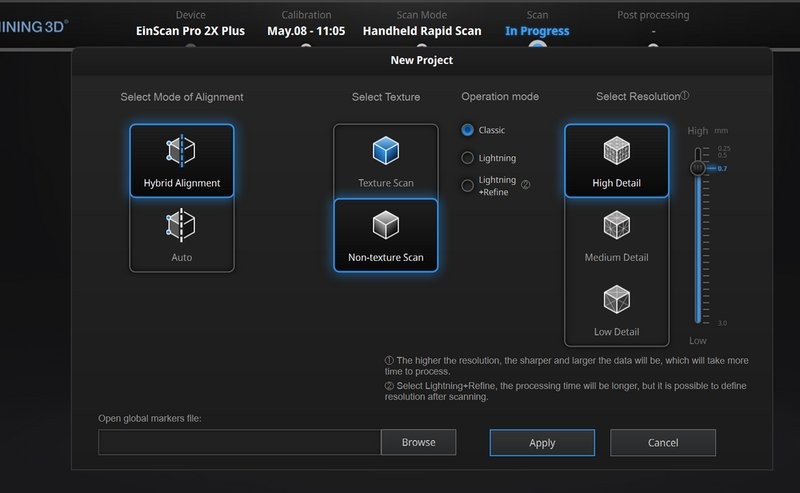
Task: Click Browse to open markers file
Action: [418, 442]
